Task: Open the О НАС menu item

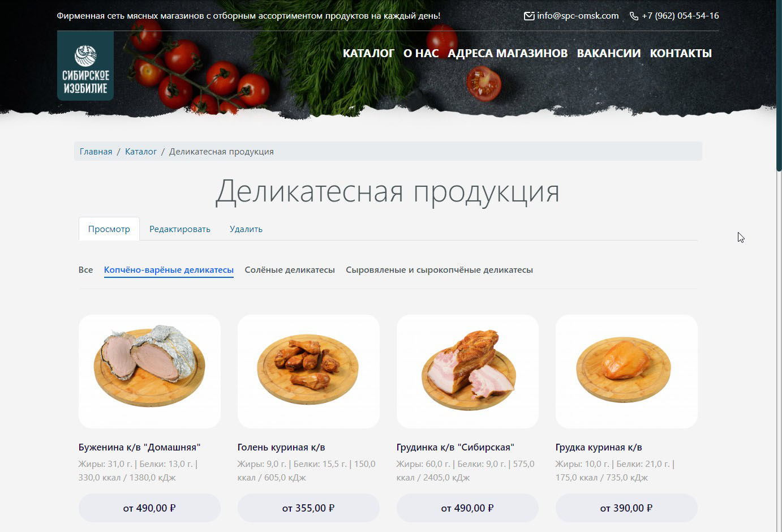Action: 421,53
